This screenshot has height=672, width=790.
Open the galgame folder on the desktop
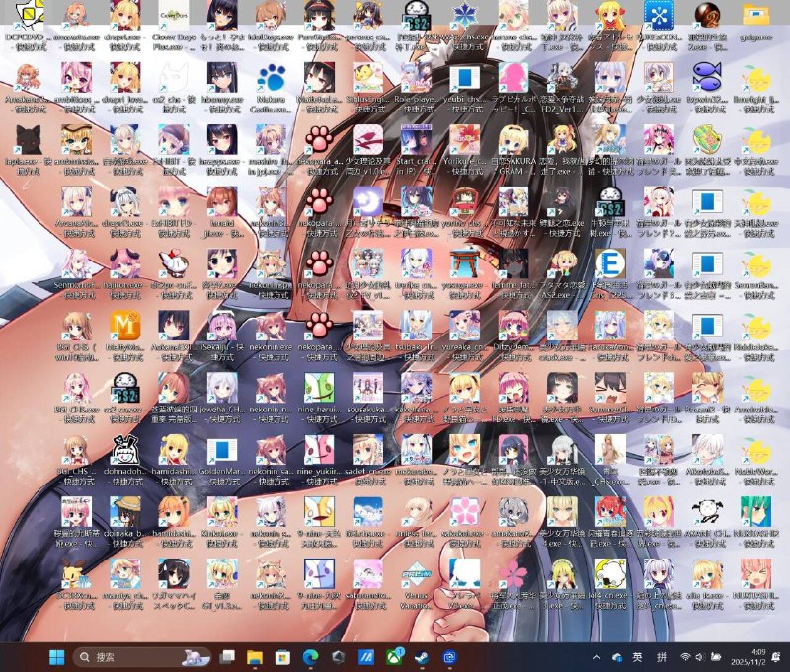755,16
